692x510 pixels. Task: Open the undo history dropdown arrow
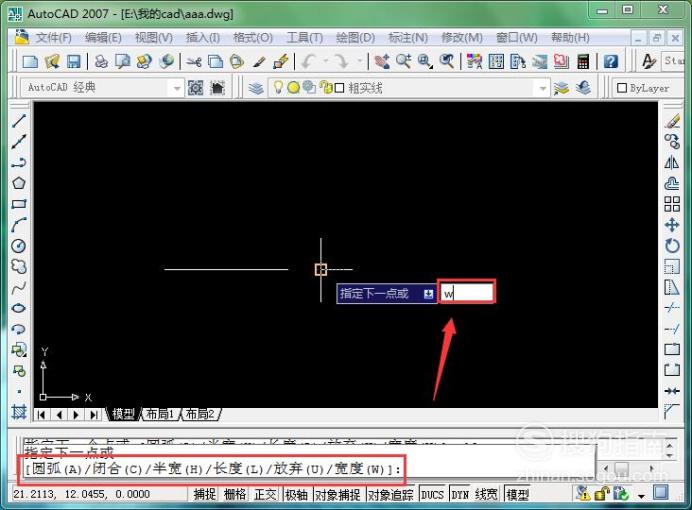click(326, 61)
